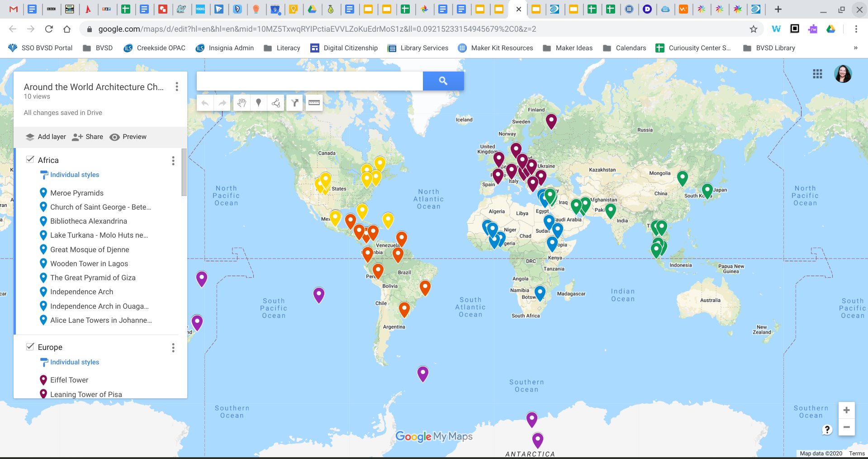Open the Africa layer options menu
The width and height of the screenshot is (868, 459).
click(x=173, y=161)
